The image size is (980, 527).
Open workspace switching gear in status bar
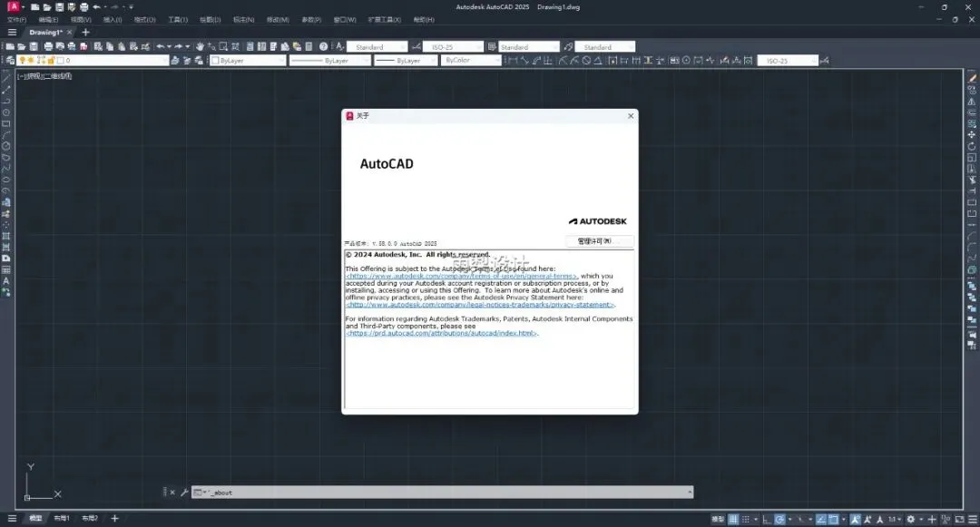click(911, 519)
